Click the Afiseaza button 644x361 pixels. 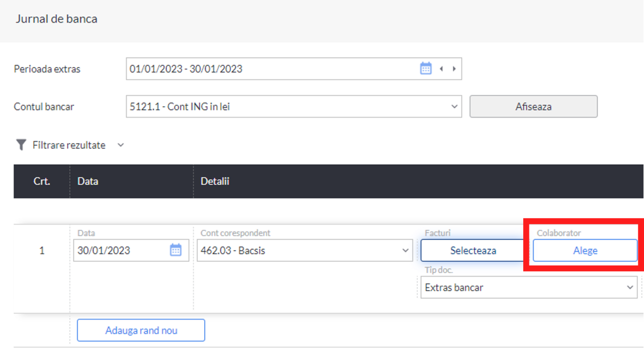pyautogui.click(x=533, y=107)
